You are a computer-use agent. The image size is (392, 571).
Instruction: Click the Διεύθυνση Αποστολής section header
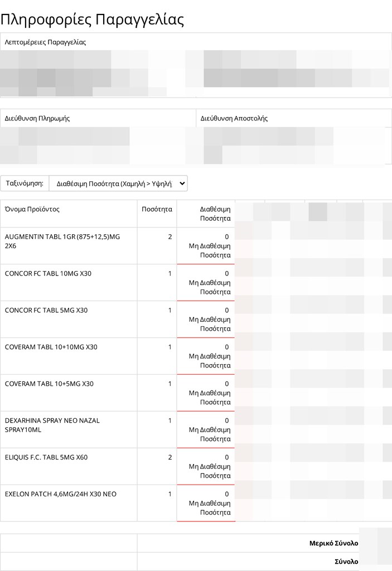234,118
